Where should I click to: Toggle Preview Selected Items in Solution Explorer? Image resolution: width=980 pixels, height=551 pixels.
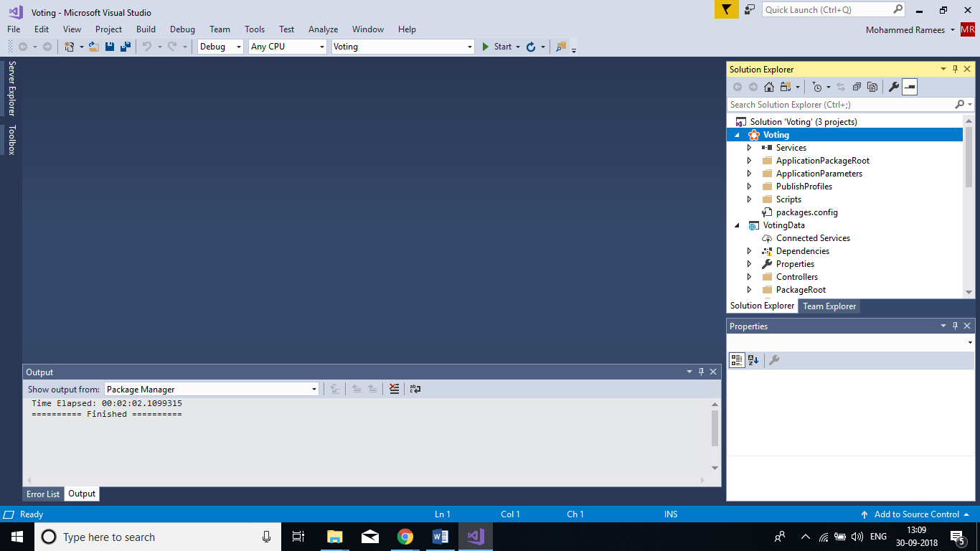(910, 87)
